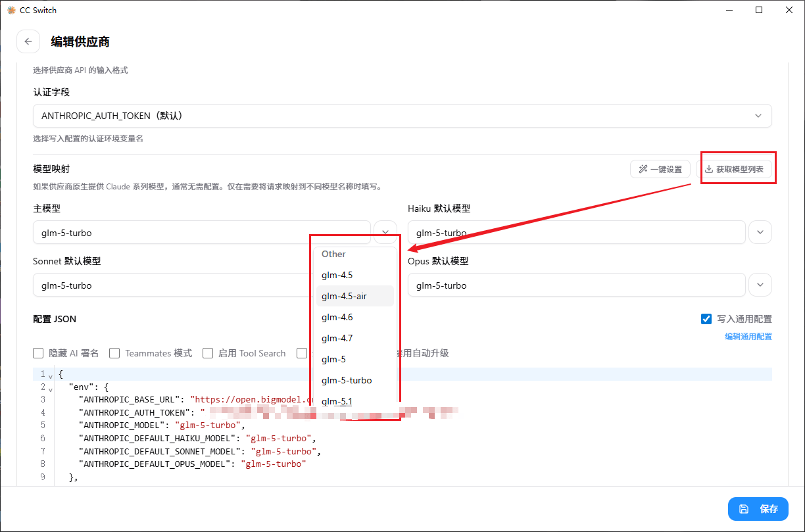The width and height of the screenshot is (805, 532).
Task: Save changes with the 保存 button
Action: click(x=758, y=509)
